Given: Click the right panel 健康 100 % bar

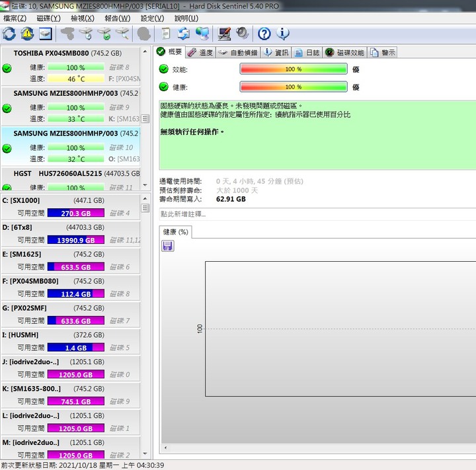Looking at the screenshot, I should 294,87.
